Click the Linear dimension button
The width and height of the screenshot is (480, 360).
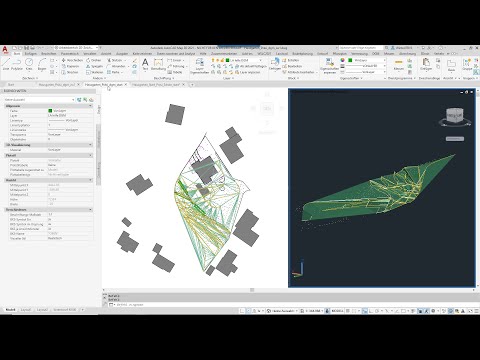175,60
